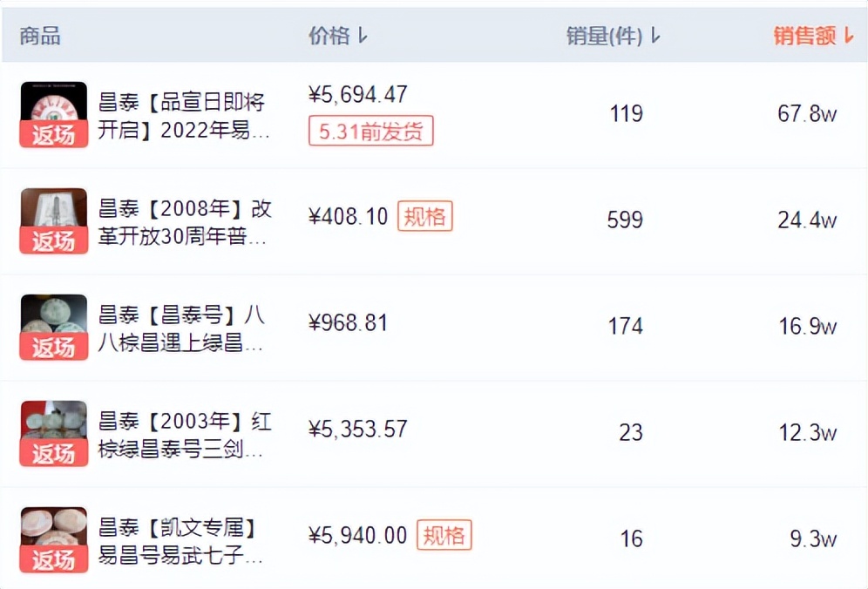Open product title 昌泰【昌泰号】八八棕昌
The height and width of the screenshot is (589, 868).
pos(182,328)
